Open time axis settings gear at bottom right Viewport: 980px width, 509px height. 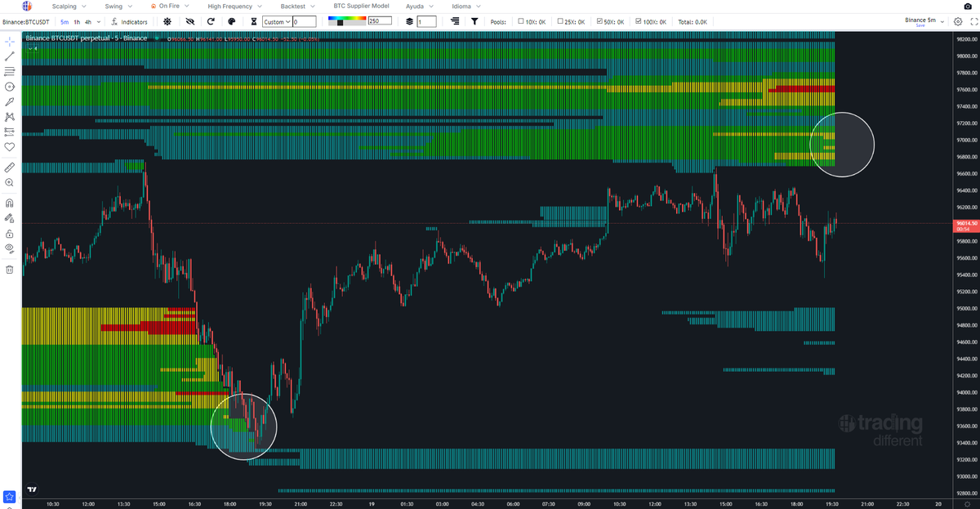point(966,504)
